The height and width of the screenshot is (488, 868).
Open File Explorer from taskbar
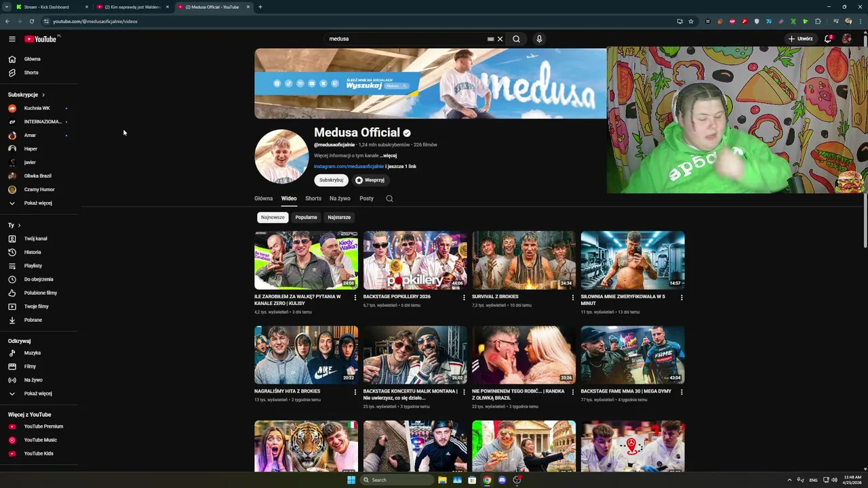(x=442, y=480)
